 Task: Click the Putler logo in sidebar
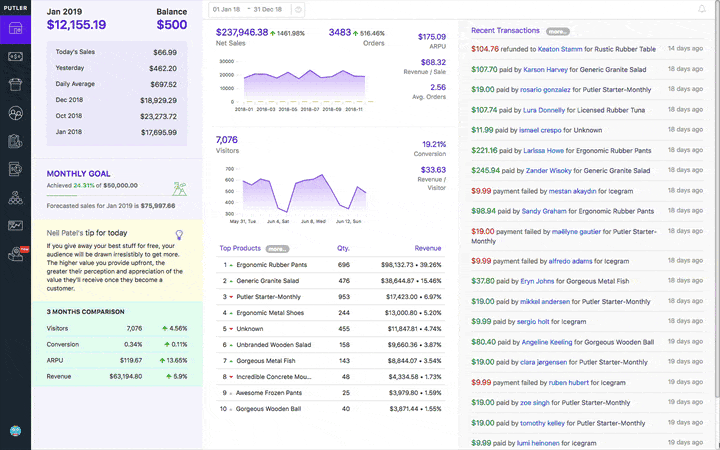tap(15, 7)
